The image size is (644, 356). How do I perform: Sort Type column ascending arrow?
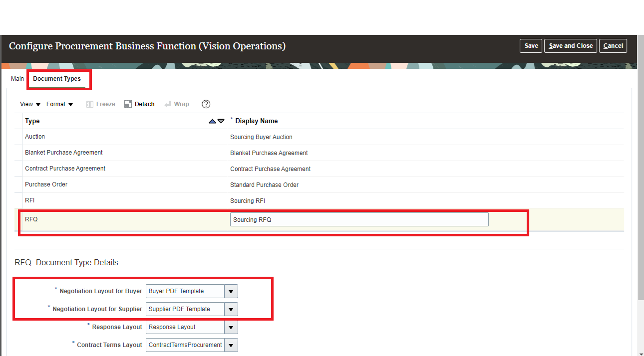tap(212, 121)
